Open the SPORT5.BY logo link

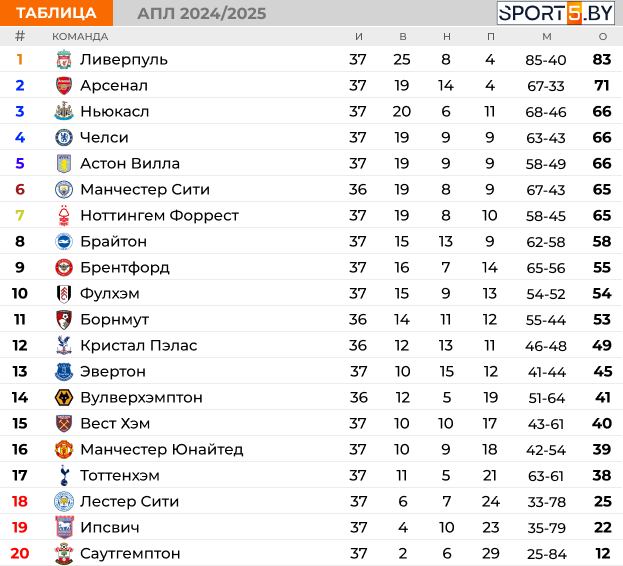pos(556,13)
